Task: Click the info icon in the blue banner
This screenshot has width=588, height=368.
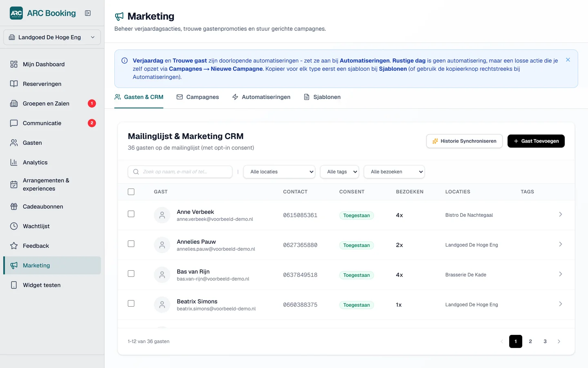Action: [x=125, y=61]
